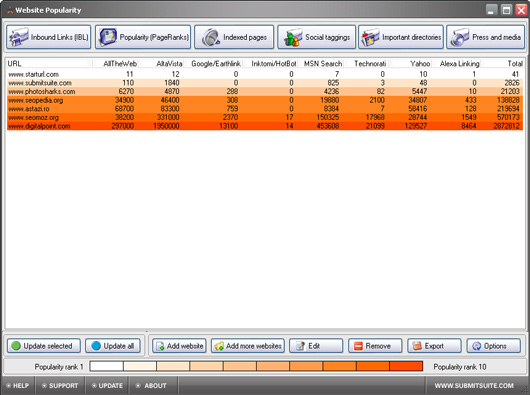Viewport: 530px width, 395px height.
Task: Open the Help menu item
Action: pyautogui.click(x=18, y=386)
